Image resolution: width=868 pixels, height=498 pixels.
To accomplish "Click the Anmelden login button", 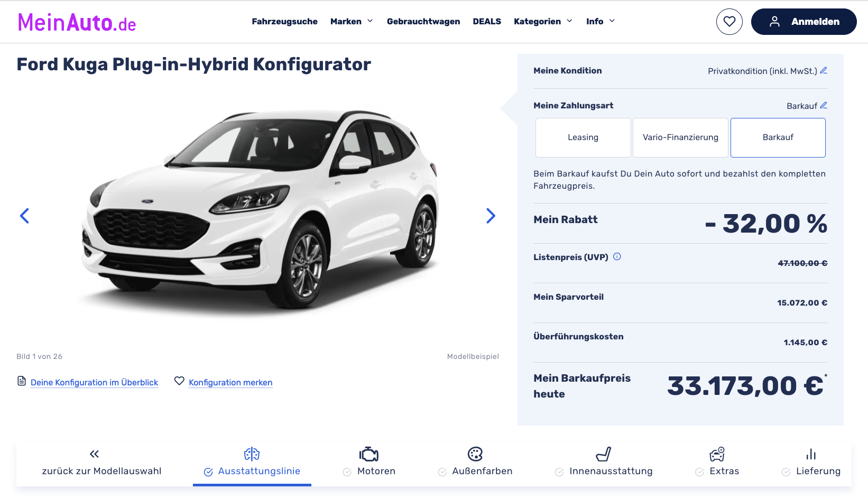I will point(804,22).
